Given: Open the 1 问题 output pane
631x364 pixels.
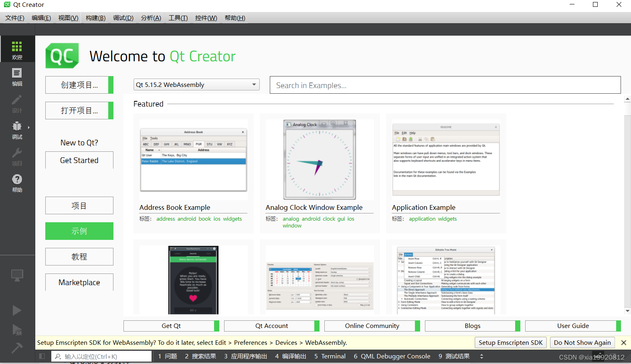Looking at the screenshot, I should click(x=168, y=356).
